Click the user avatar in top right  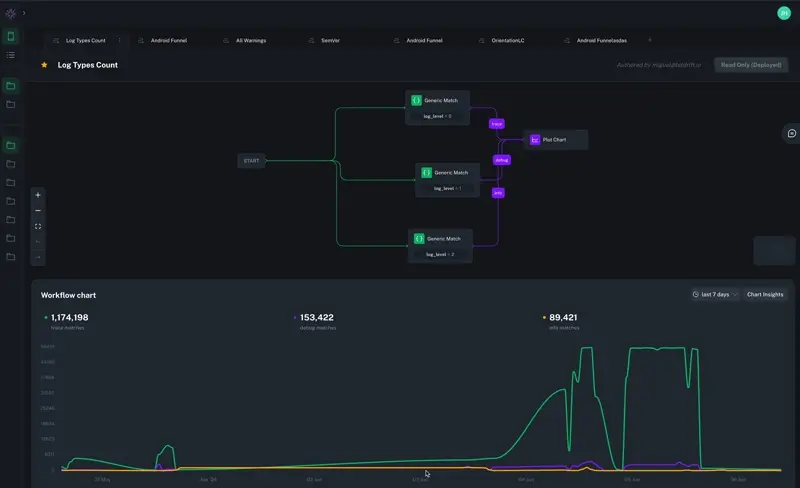pyautogui.click(x=783, y=13)
